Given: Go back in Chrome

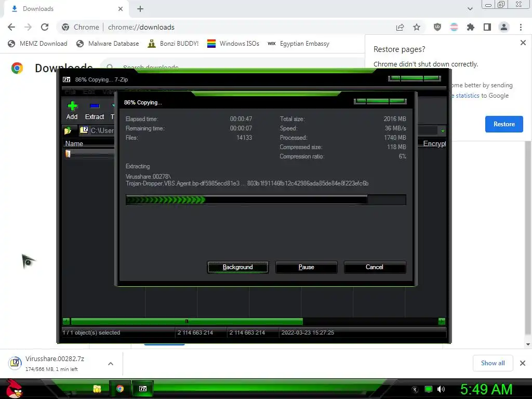Looking at the screenshot, I should pos(11,27).
